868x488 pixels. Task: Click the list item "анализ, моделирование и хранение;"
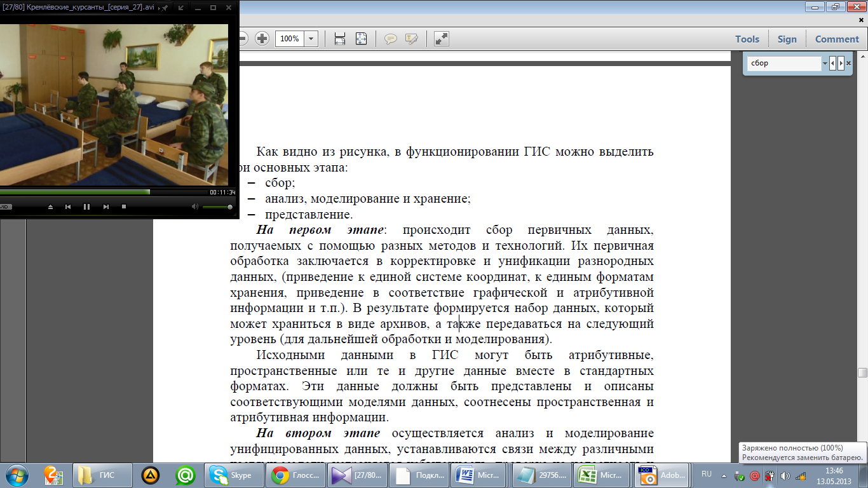click(x=368, y=199)
